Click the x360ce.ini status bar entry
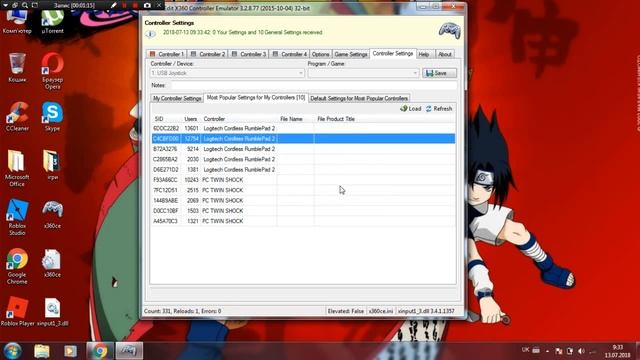Image resolution: width=640 pixels, height=360 pixels. click(x=381, y=311)
